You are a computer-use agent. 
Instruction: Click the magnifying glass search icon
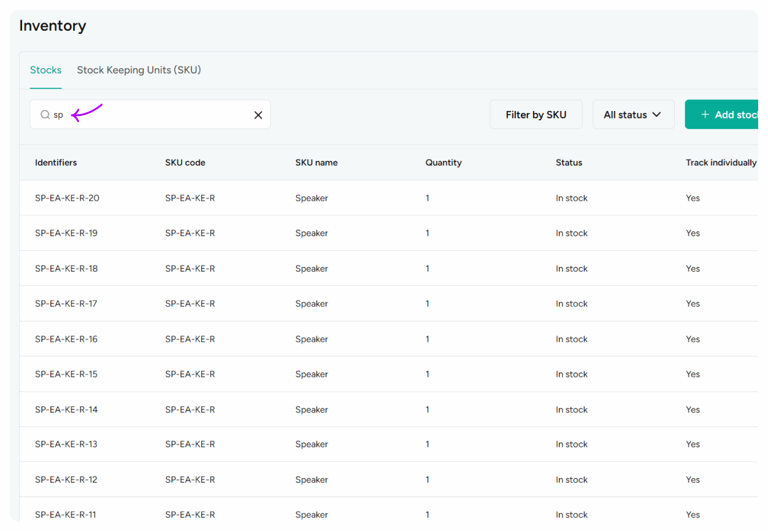[x=45, y=114]
